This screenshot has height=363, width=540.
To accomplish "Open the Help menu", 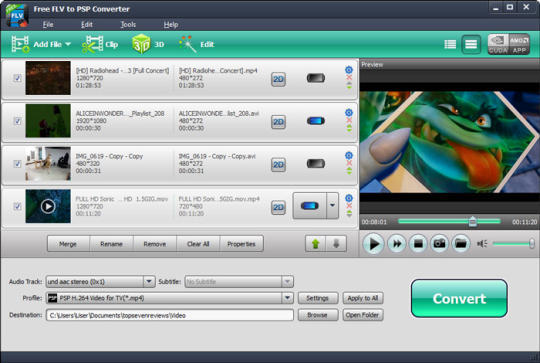I will point(171,24).
